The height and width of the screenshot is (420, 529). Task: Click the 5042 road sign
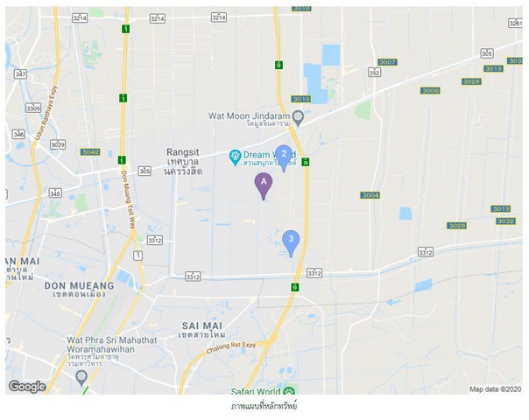(x=90, y=151)
